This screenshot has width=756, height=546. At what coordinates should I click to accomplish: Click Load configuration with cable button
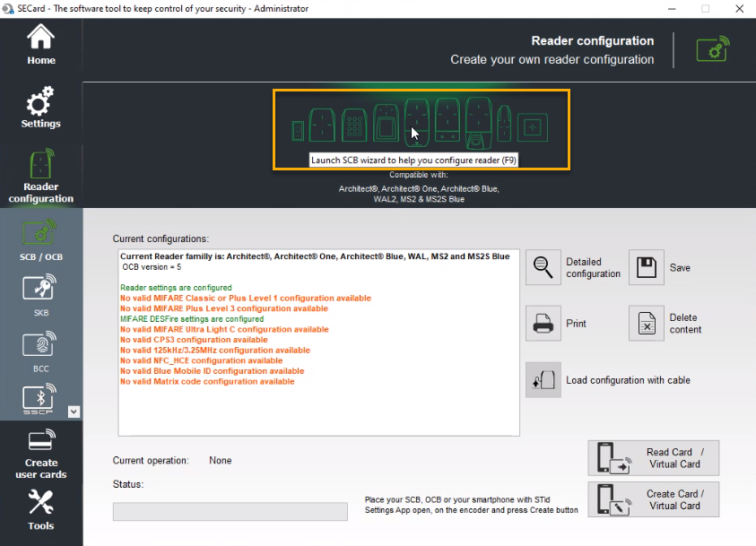click(543, 380)
